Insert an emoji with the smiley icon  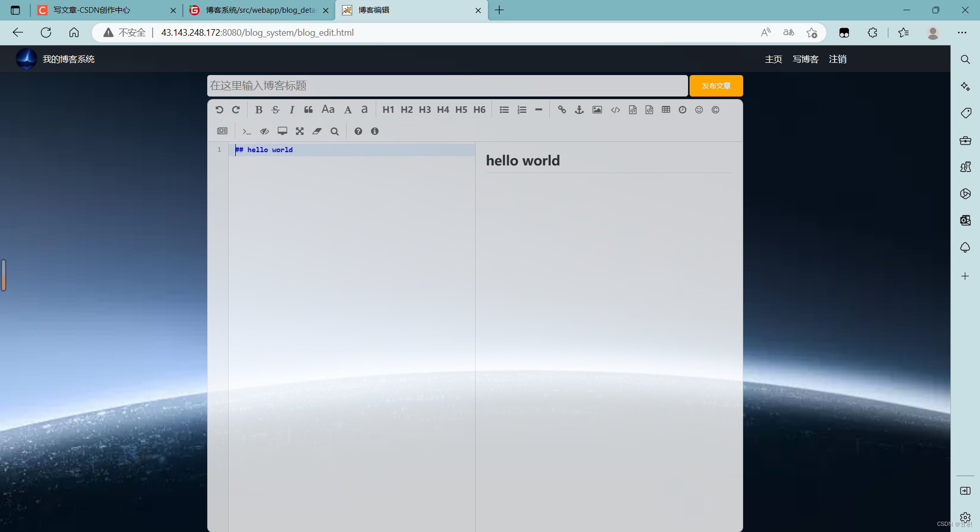(699, 110)
